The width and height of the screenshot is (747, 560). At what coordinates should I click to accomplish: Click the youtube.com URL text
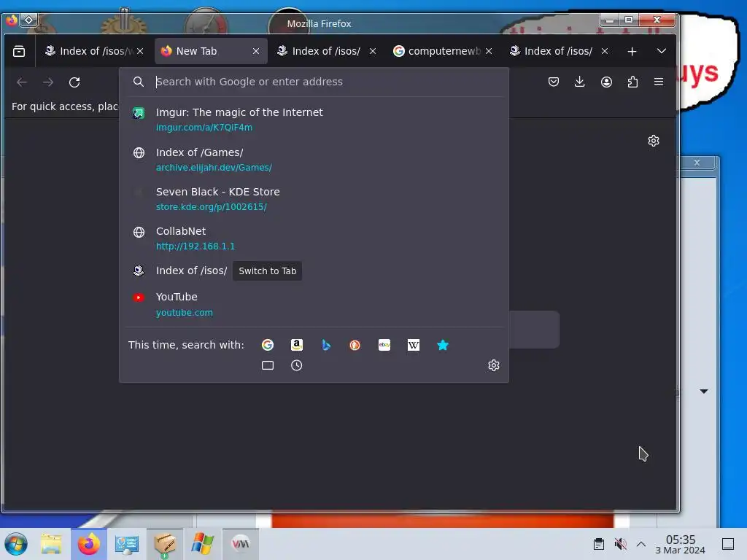click(185, 313)
